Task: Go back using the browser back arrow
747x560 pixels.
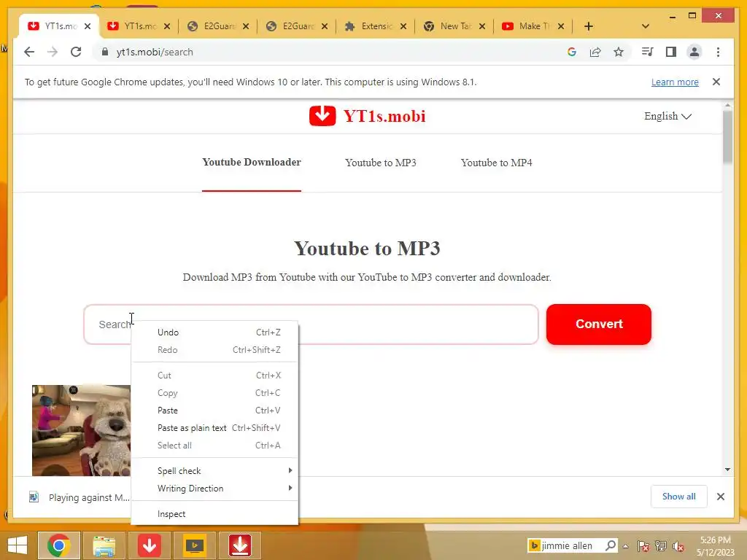Action: [29, 52]
